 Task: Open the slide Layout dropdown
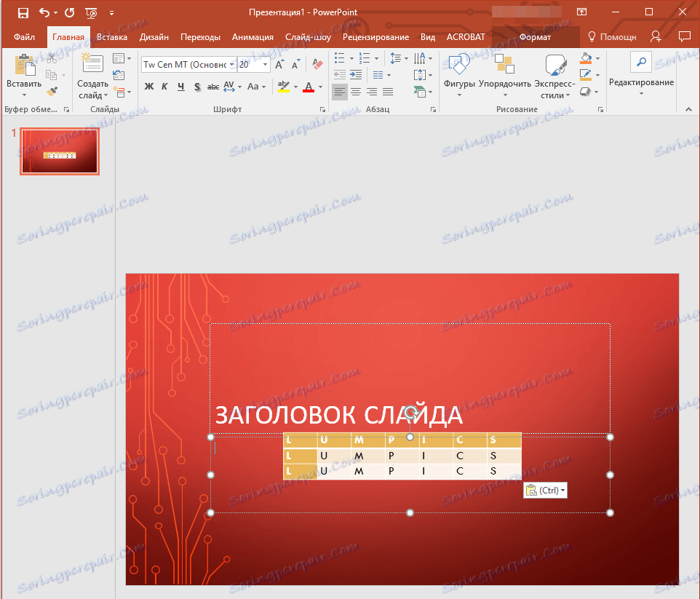(122, 58)
